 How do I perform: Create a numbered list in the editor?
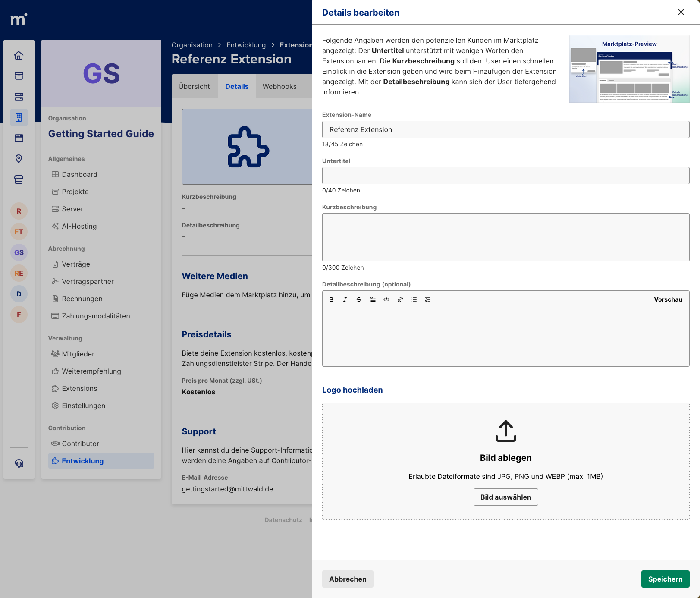pos(427,299)
